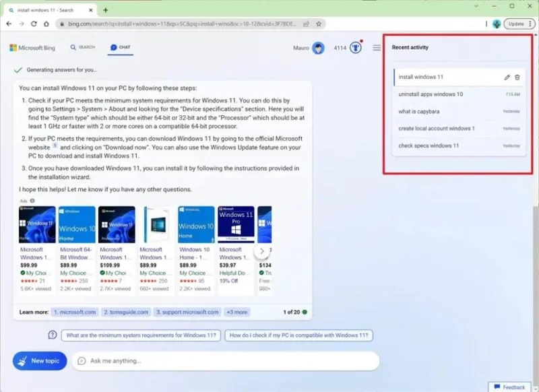Screen dimensions: 539x392
Task: Switch to the SEARCH tab
Action: [83, 47]
